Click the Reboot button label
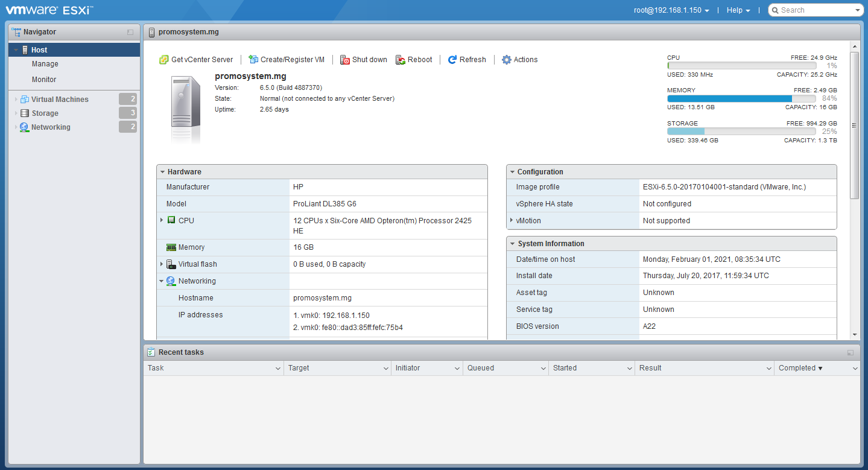868x470 pixels. [x=420, y=60]
